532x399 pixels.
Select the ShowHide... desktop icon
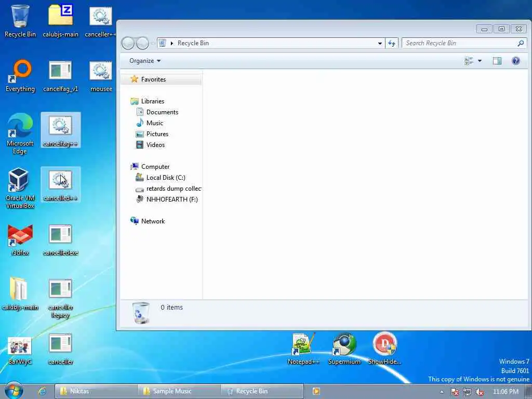385,350
